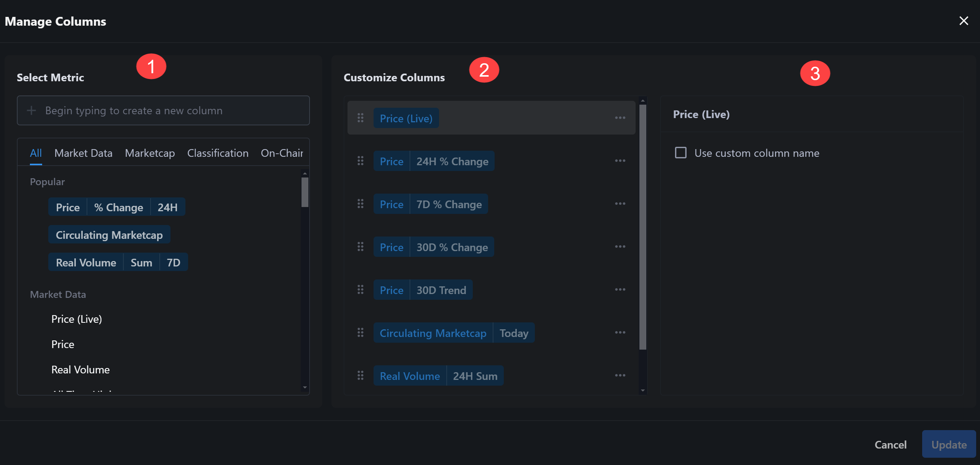Add popular Real Volume Sum 7D metric

pos(118,263)
